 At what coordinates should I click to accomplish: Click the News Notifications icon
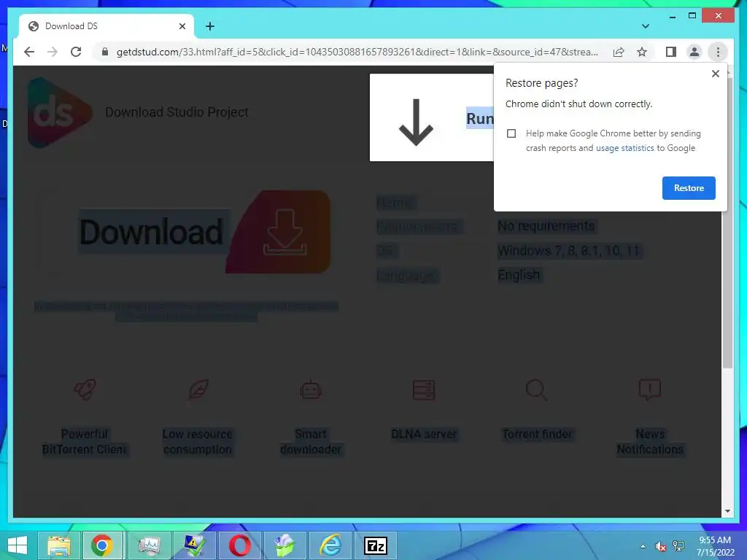coord(650,389)
